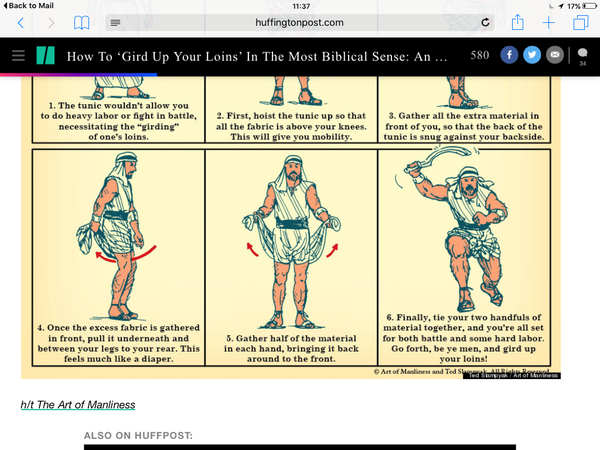Open Safari share sheet icon
Image resolution: width=600 pixels, height=450 pixels.
518,22
